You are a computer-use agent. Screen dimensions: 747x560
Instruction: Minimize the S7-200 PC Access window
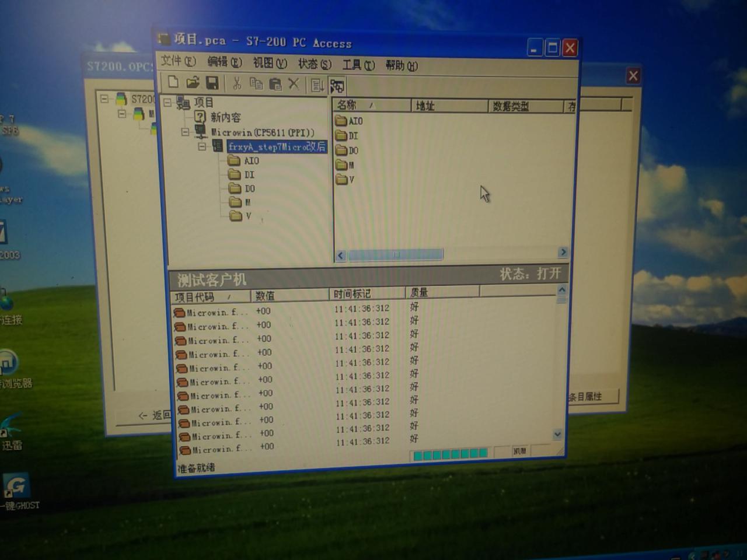point(534,48)
